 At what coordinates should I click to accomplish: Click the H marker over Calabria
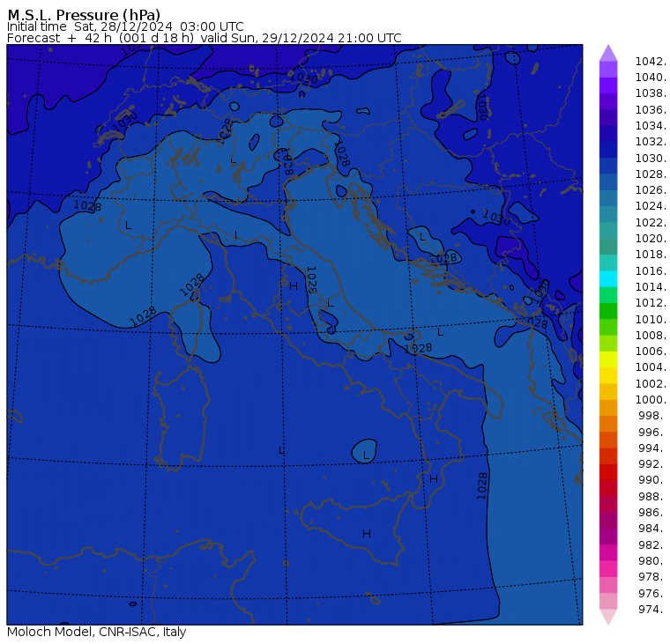click(x=433, y=479)
